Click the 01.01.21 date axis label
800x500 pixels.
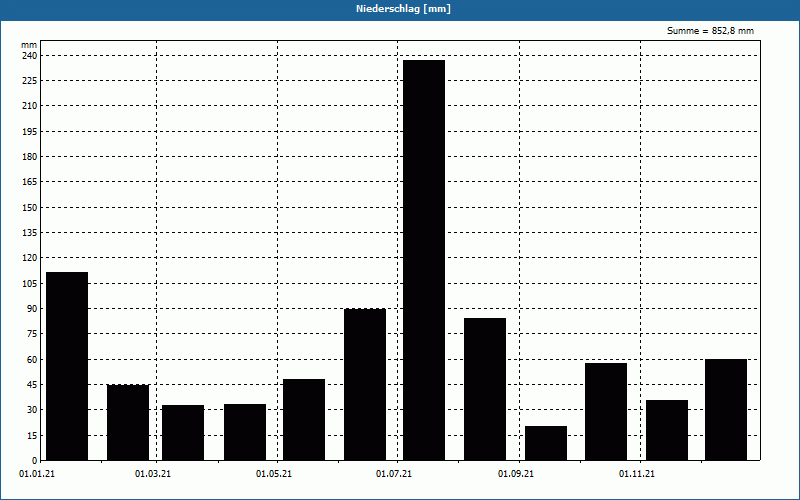tap(37, 474)
